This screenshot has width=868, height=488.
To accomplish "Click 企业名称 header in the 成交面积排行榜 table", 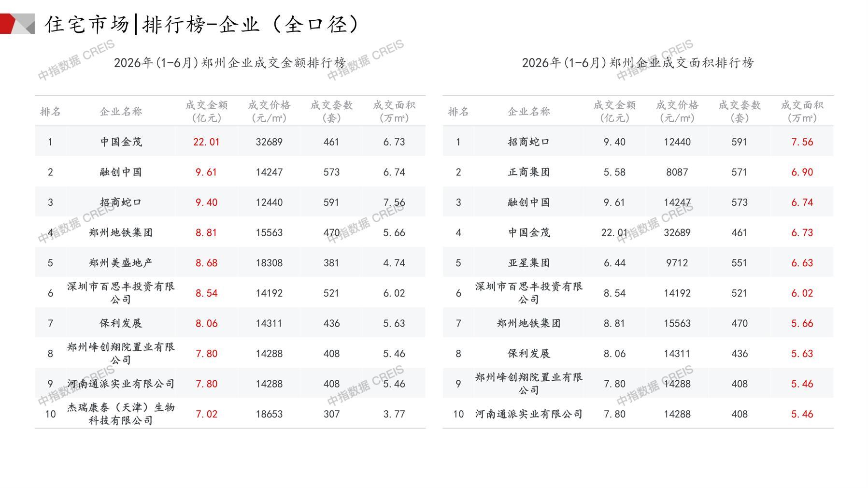I will pos(529,112).
